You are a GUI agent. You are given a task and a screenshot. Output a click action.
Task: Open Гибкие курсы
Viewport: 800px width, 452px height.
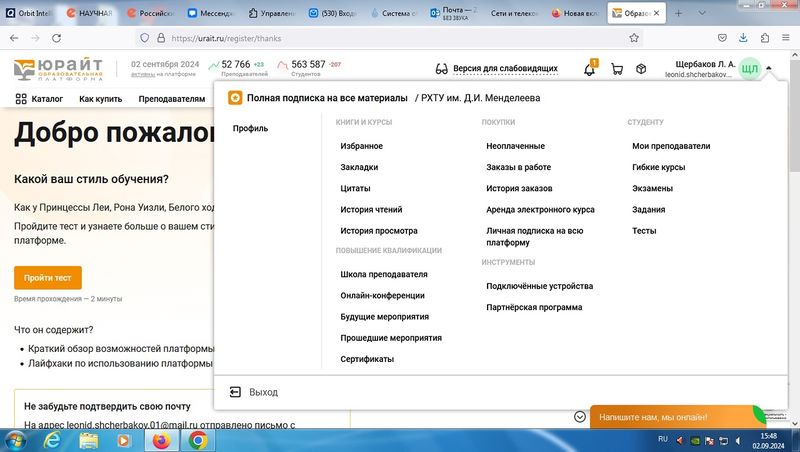658,167
